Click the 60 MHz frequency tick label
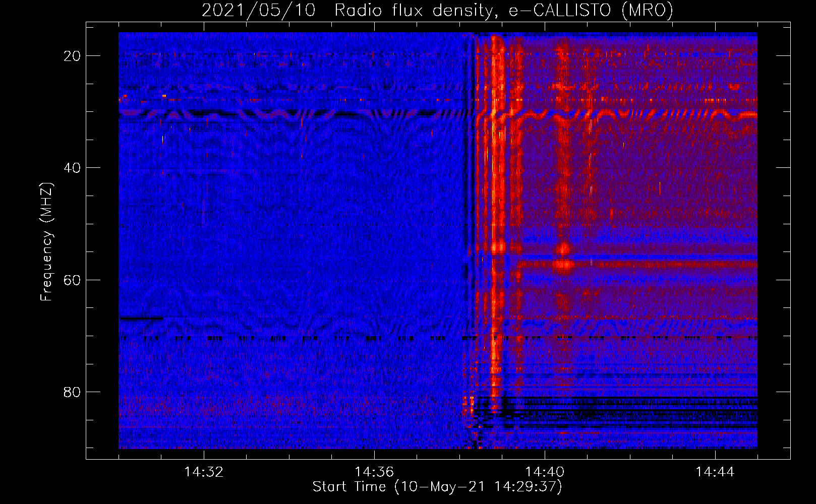This screenshot has height=504, width=816. (x=73, y=280)
